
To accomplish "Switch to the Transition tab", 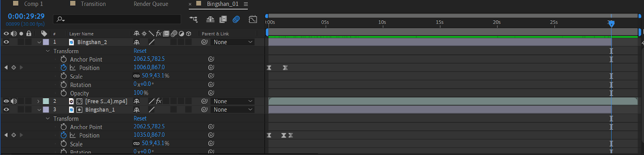I will (93, 4).
